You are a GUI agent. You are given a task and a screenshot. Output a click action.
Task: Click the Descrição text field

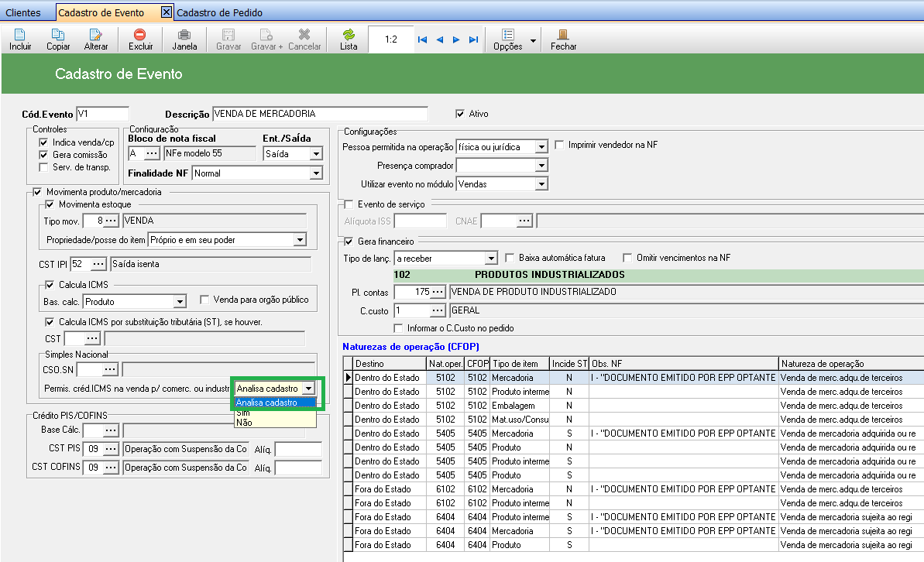tap(319, 114)
